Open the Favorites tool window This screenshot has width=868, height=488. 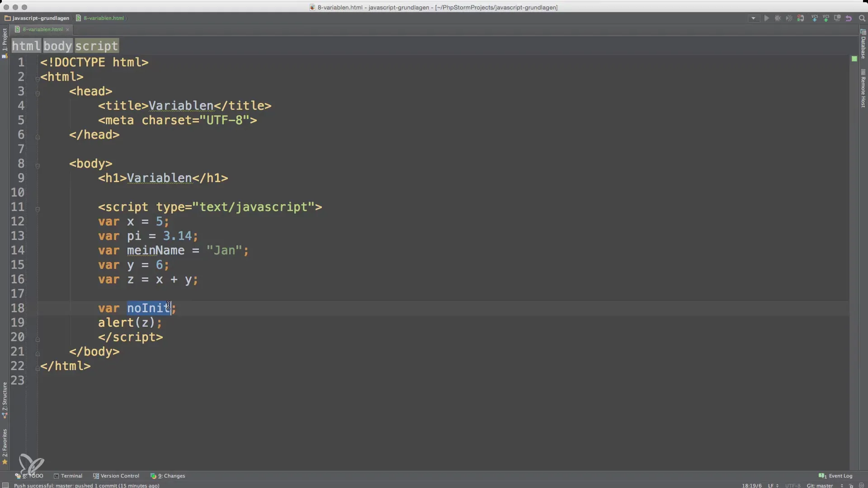tap(5, 446)
